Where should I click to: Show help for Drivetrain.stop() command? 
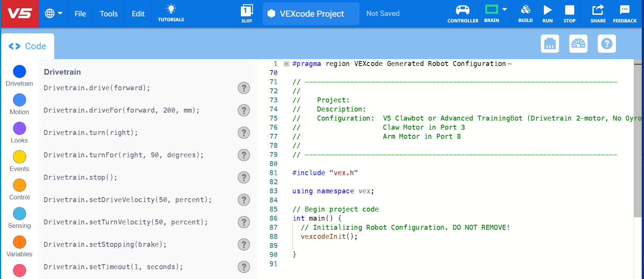[243, 177]
